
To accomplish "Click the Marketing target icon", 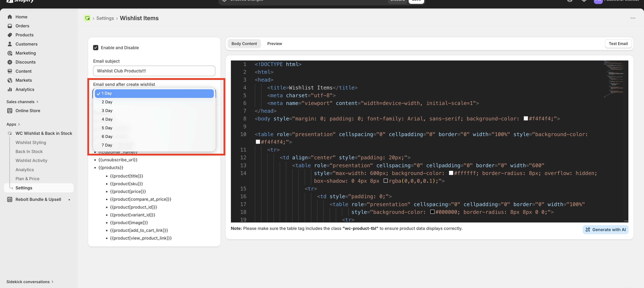I will tap(10, 53).
